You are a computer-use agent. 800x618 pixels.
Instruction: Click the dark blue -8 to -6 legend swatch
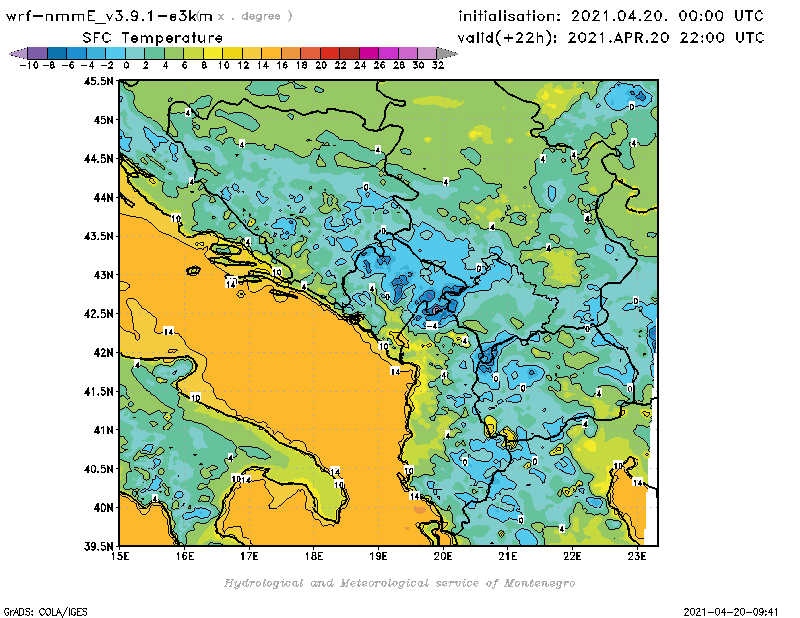point(57,53)
